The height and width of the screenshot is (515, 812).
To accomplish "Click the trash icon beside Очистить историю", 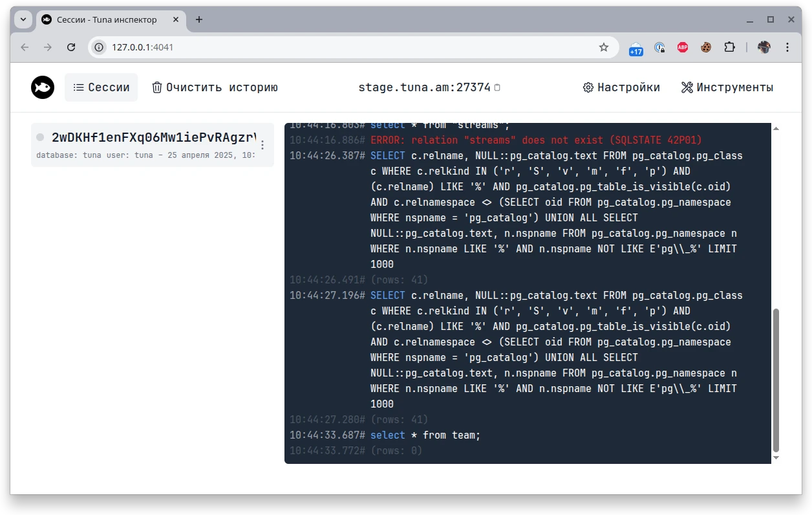I will coord(157,87).
